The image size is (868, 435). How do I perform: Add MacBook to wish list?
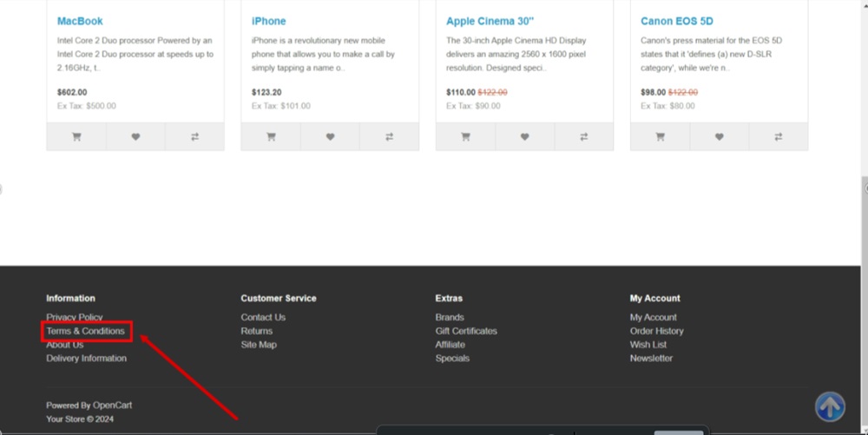(135, 136)
